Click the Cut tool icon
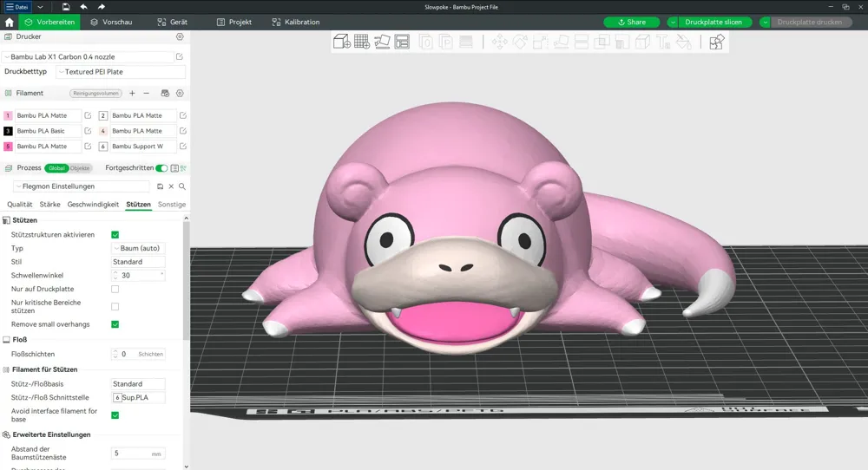Viewport: 868px width, 470px height. coord(582,42)
